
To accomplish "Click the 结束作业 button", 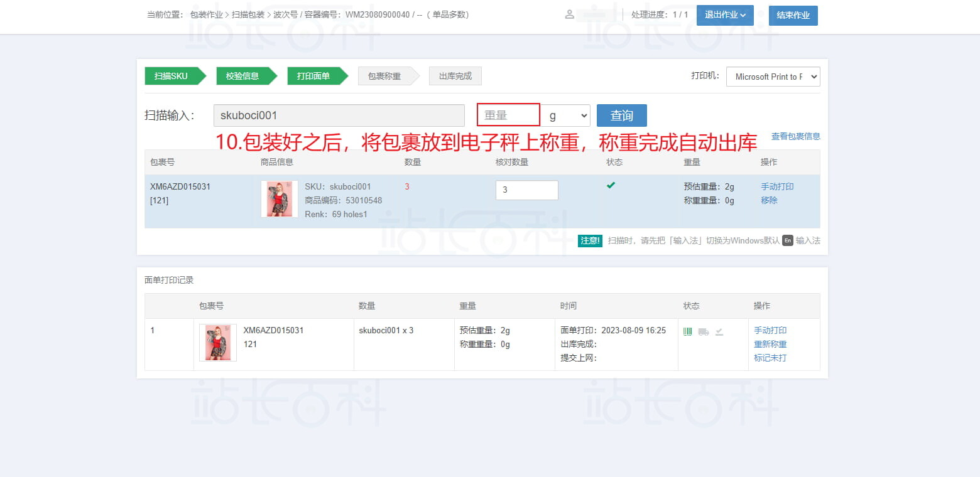I will click(x=793, y=15).
